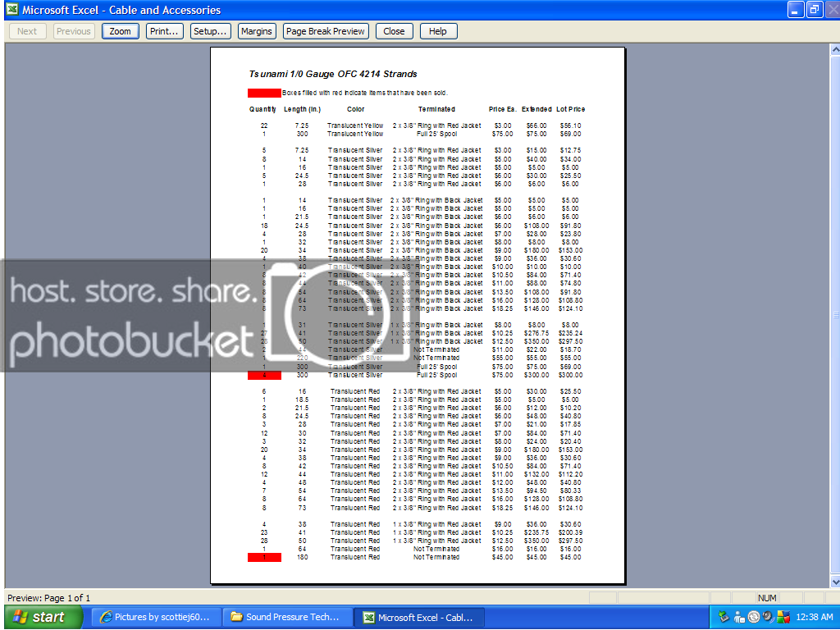
Task: Toggle the Margins display
Action: (257, 31)
